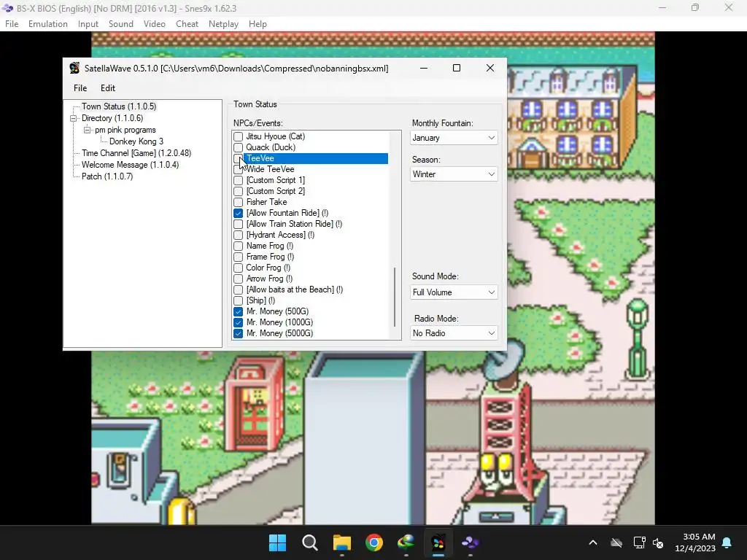Open the Snes9x File menu
The image size is (747, 560).
tap(12, 24)
